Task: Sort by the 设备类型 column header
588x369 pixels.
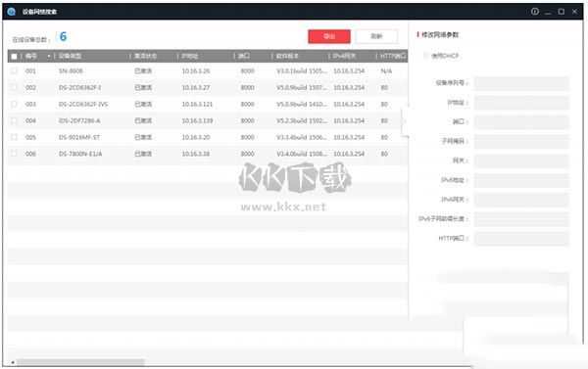Action: click(x=70, y=56)
